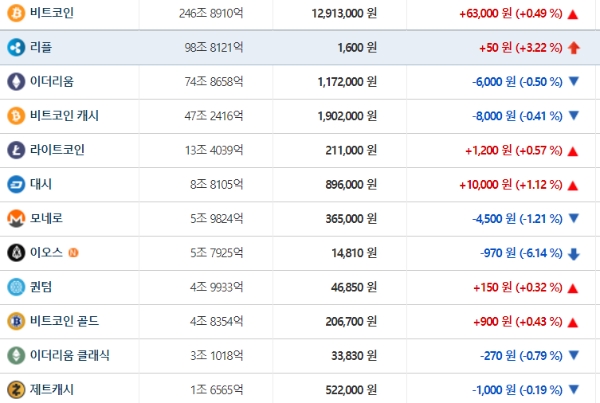Click the Ethereum (이더리움) coin icon
The image size is (600, 403).
(16, 82)
